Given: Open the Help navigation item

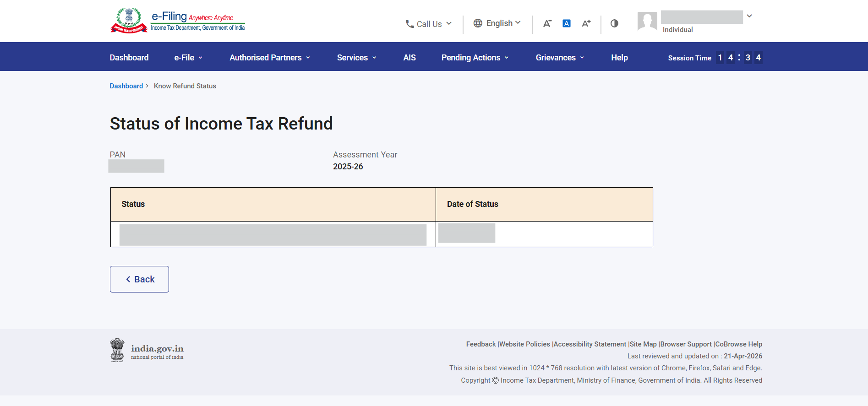Looking at the screenshot, I should (x=619, y=58).
